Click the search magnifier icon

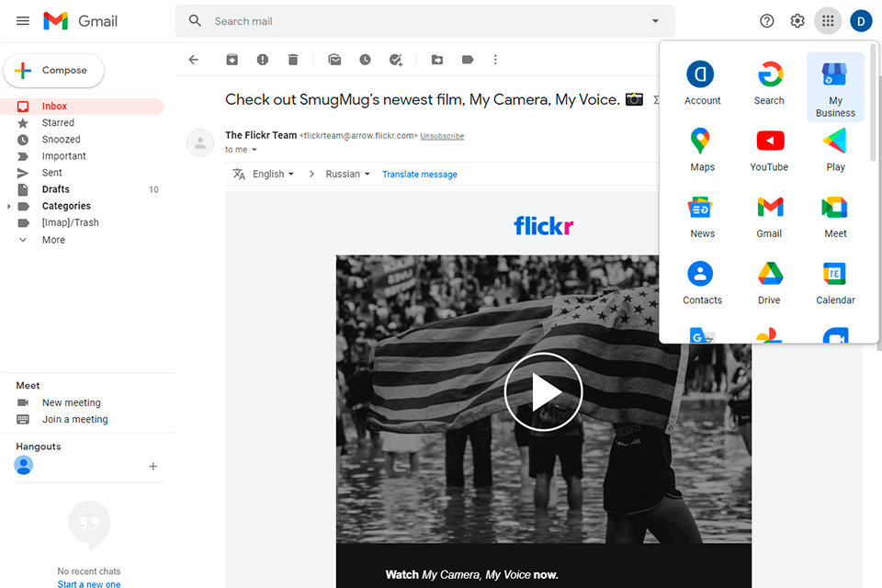click(x=195, y=21)
